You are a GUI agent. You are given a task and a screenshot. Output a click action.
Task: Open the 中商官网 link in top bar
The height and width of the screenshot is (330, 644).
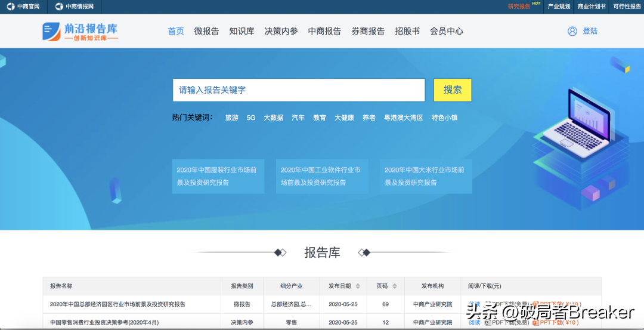click(29, 7)
